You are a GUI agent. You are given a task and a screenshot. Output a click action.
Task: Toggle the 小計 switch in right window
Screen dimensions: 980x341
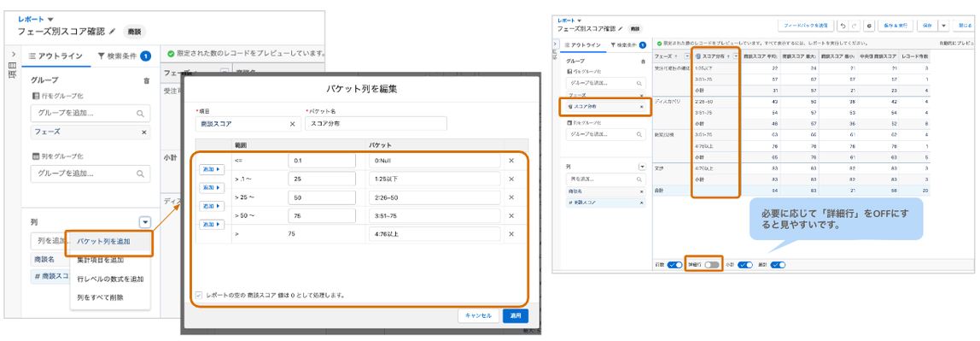click(x=745, y=265)
